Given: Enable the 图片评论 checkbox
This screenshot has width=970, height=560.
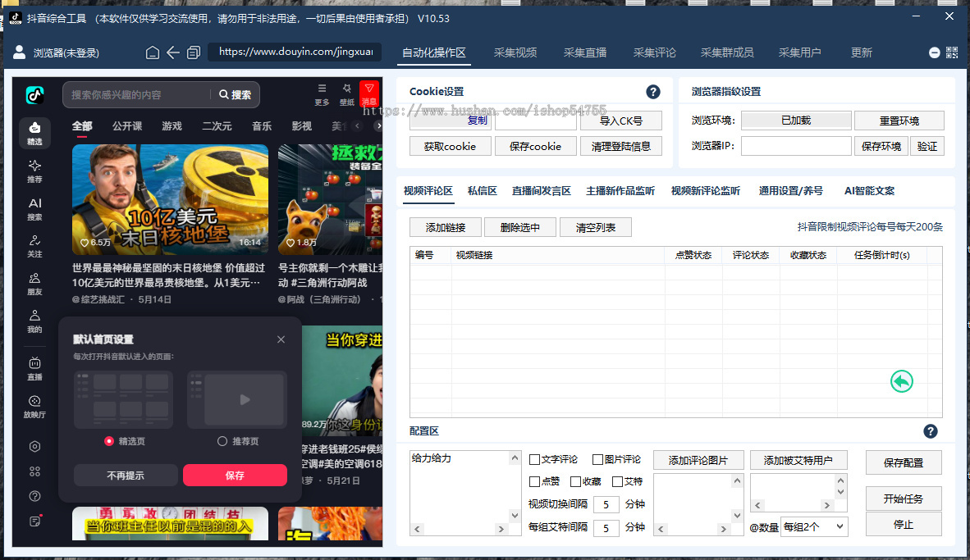Looking at the screenshot, I should pos(597,459).
